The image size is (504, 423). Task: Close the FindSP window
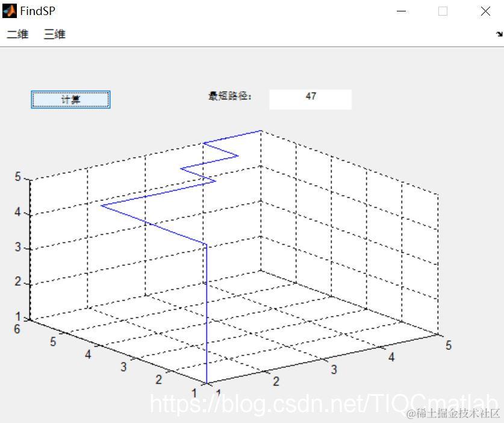[485, 11]
